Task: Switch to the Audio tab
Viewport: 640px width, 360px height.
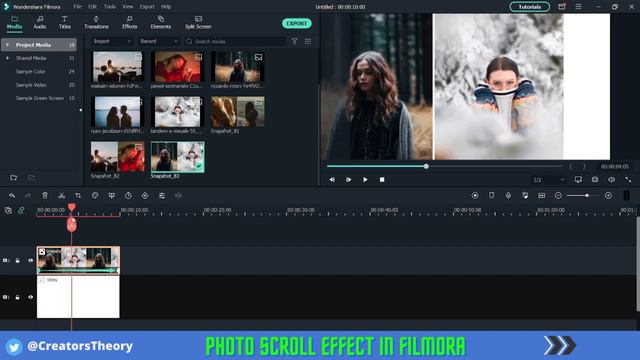Action: [x=40, y=23]
